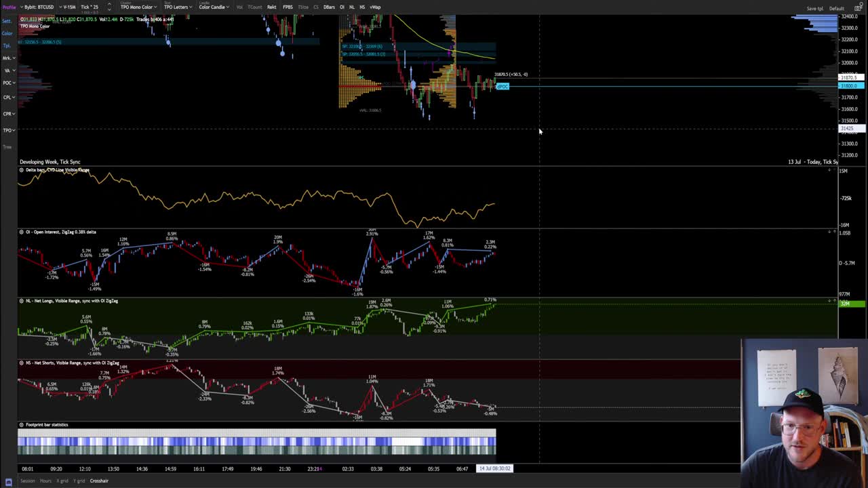Click the Tick * 25 value field
The height and width of the screenshot is (488, 868).
coord(90,7)
